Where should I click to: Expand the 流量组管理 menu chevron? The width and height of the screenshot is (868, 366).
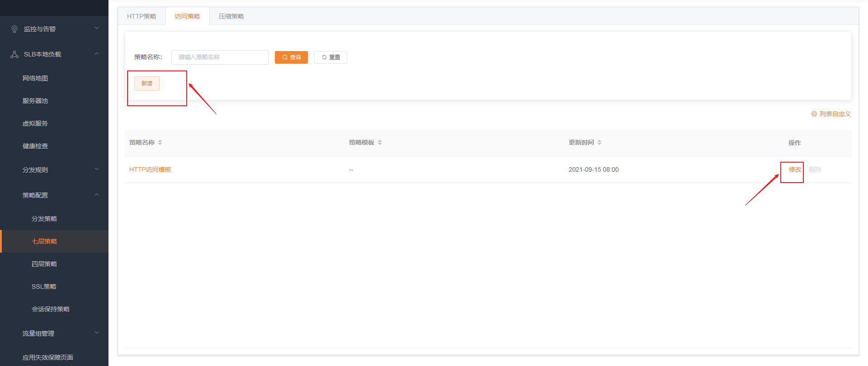(97, 333)
